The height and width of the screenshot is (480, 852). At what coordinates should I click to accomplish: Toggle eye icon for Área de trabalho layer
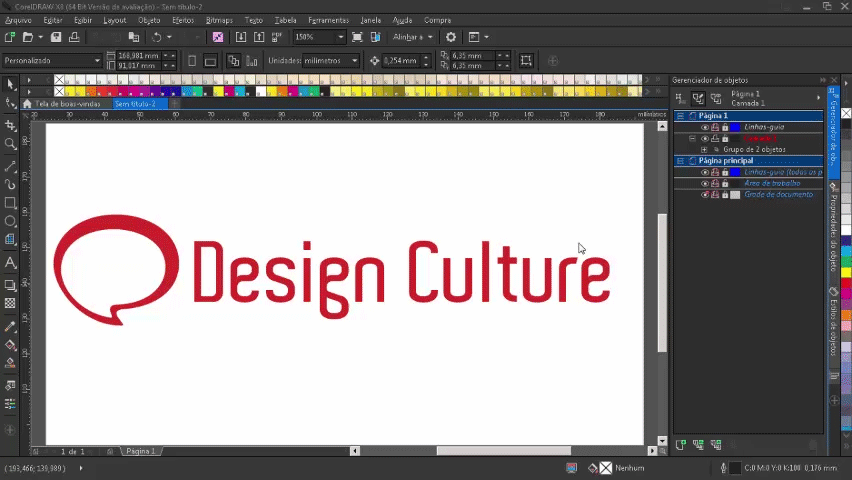(x=704, y=184)
